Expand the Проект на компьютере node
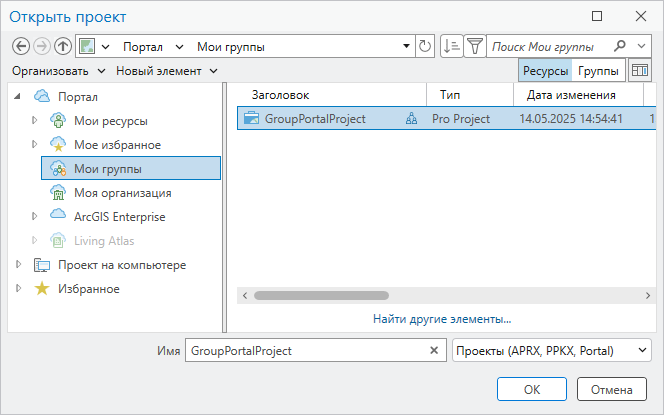This screenshot has width=664, height=415. coord(18,265)
